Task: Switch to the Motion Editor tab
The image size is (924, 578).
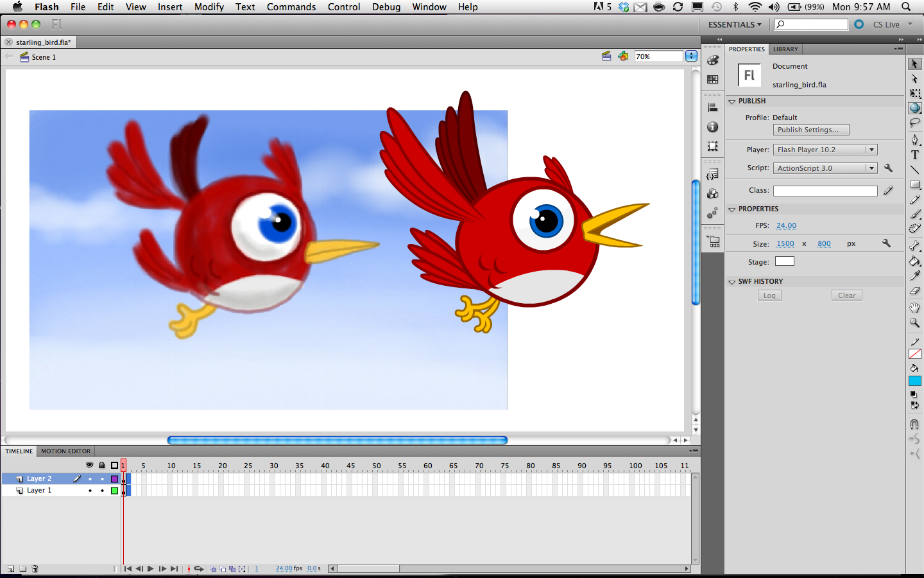Action: [x=65, y=451]
